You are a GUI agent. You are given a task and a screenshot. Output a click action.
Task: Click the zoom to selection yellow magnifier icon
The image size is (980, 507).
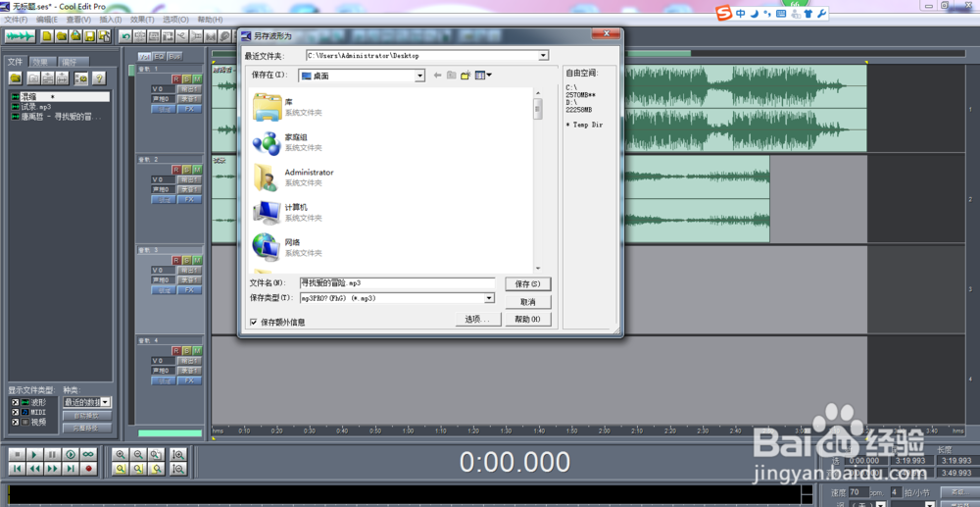(x=120, y=468)
